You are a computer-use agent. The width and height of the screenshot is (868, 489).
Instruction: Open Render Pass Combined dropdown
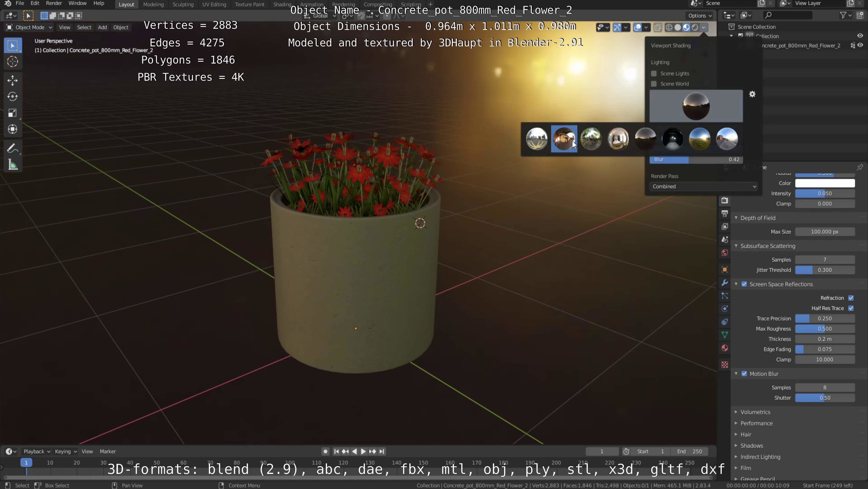pos(703,186)
